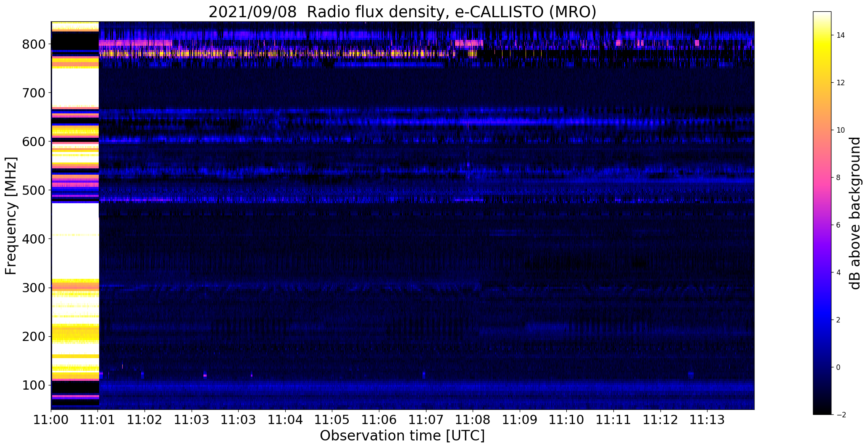This screenshot has width=868, height=448.
Task: Click the 11:02 time tick label
Action: tap(145, 419)
